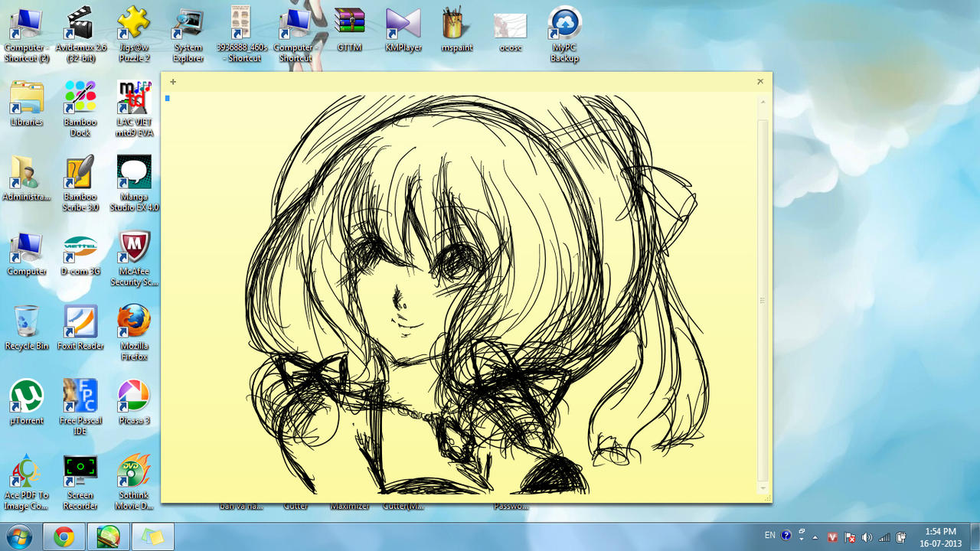The height and width of the screenshot is (551, 980).
Task: Select the Avidemux 2.6 (32-bit) icon
Action: pyautogui.click(x=80, y=35)
